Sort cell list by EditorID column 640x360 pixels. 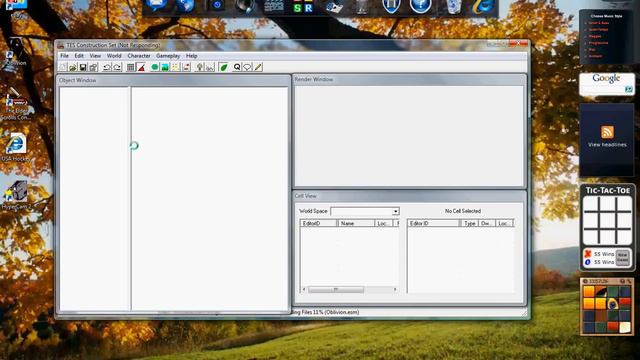click(319, 223)
